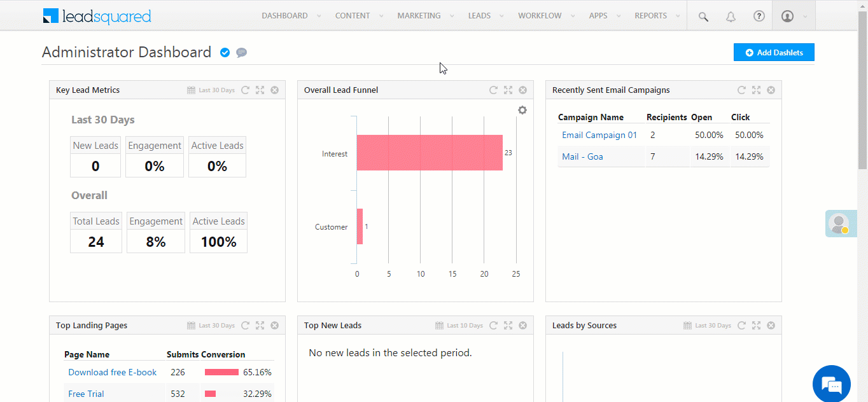Open the live chat bubble icon
Image resolution: width=868 pixels, height=402 pixels.
tap(831, 384)
